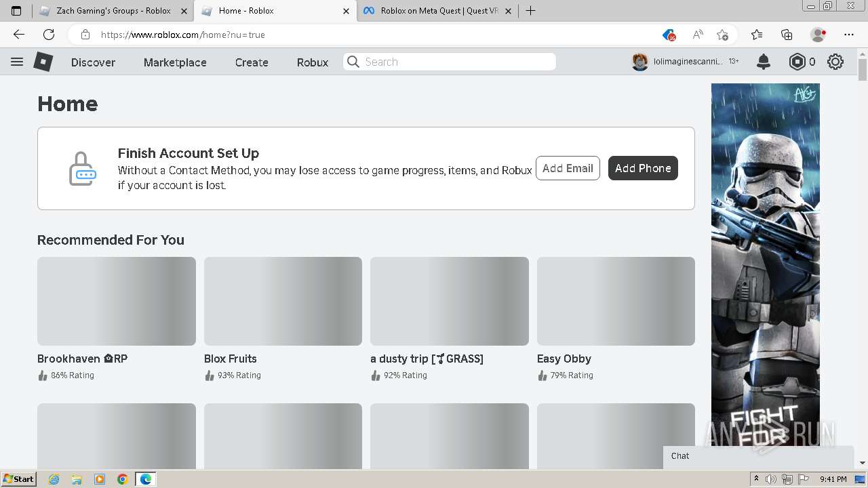
Task: Open the lolimaginescanni profile link
Action: 688,62
